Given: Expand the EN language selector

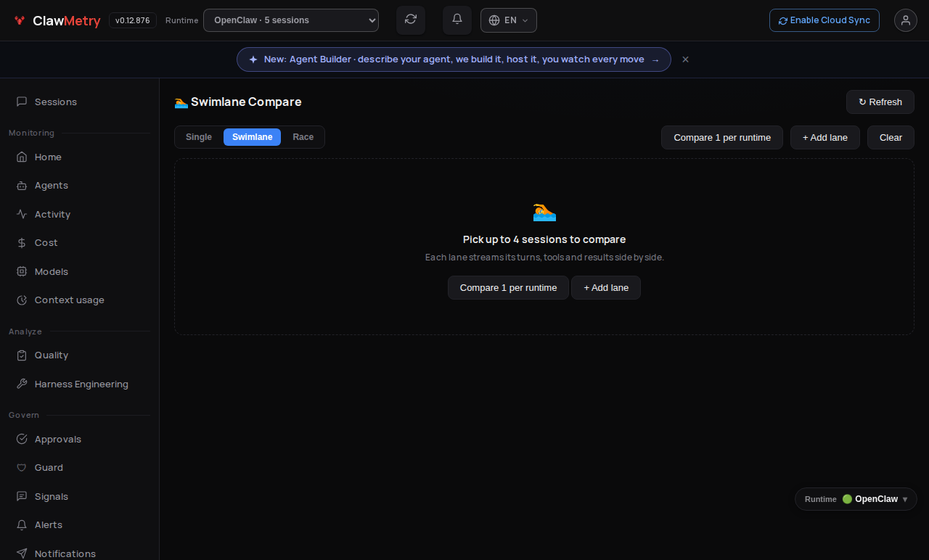Looking at the screenshot, I should click(509, 20).
